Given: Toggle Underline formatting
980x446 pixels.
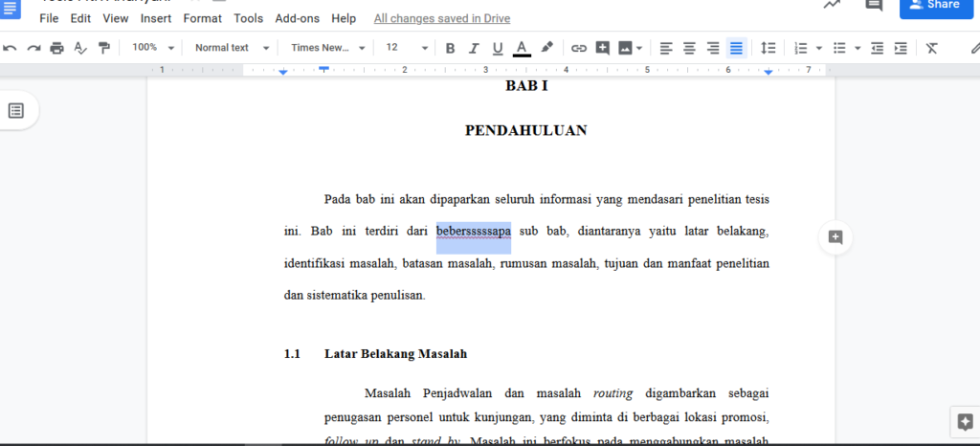Looking at the screenshot, I should (x=498, y=48).
